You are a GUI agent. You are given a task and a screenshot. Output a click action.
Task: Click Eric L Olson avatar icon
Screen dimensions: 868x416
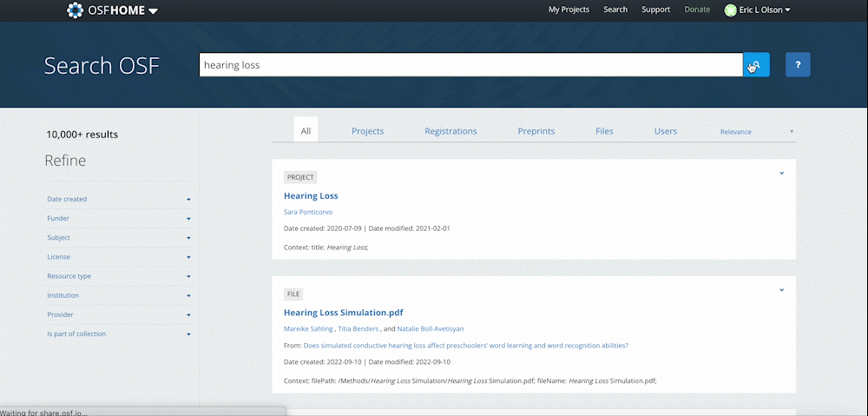point(730,10)
